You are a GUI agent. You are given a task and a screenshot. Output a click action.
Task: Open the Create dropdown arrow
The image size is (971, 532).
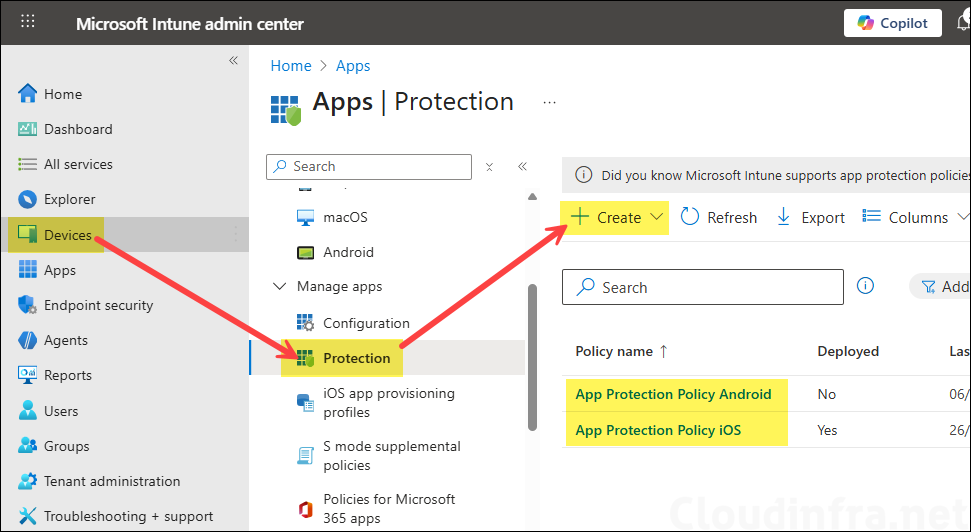pyautogui.click(x=657, y=217)
